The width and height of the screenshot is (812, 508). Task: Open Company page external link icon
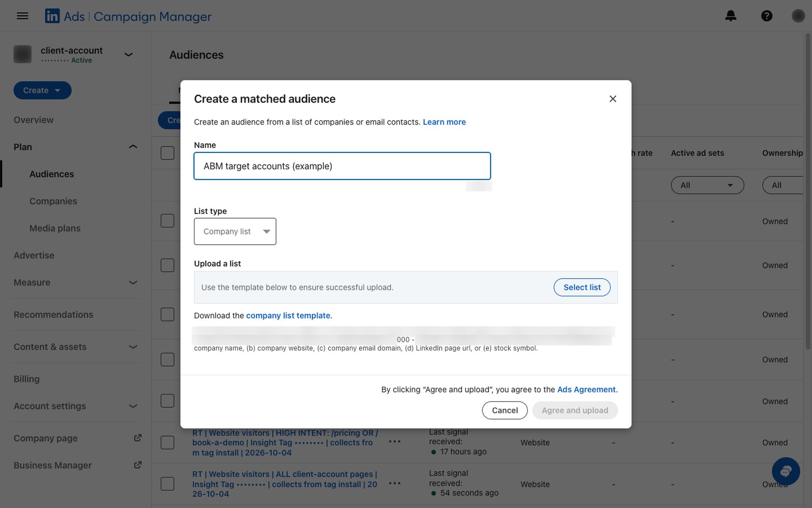tap(138, 438)
